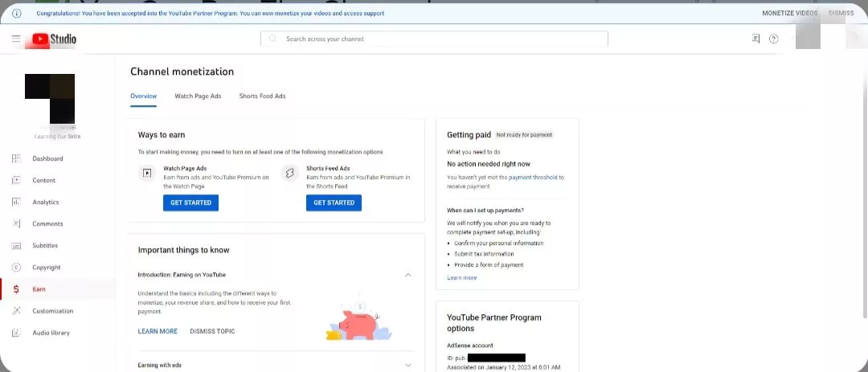Click the Copyright sidebar icon
Viewport: 868px width, 372px height.
pos(16,268)
